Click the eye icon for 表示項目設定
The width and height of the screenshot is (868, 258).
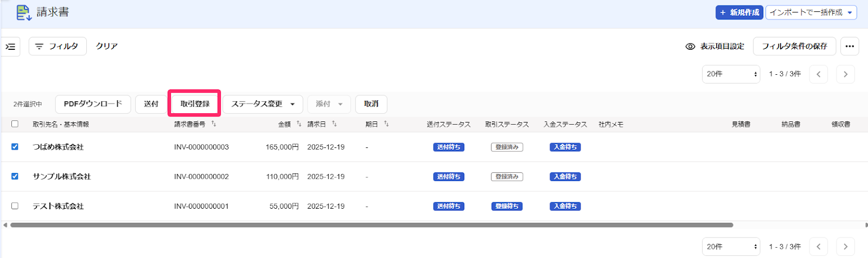point(690,47)
